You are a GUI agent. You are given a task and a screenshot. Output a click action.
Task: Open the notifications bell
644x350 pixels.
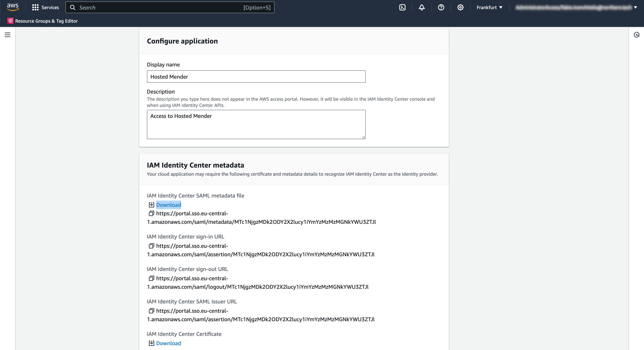422,8
